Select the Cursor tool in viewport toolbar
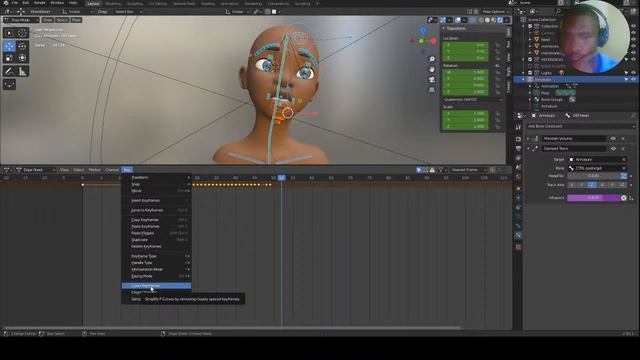This screenshot has height=360, width=640. coord(22,33)
